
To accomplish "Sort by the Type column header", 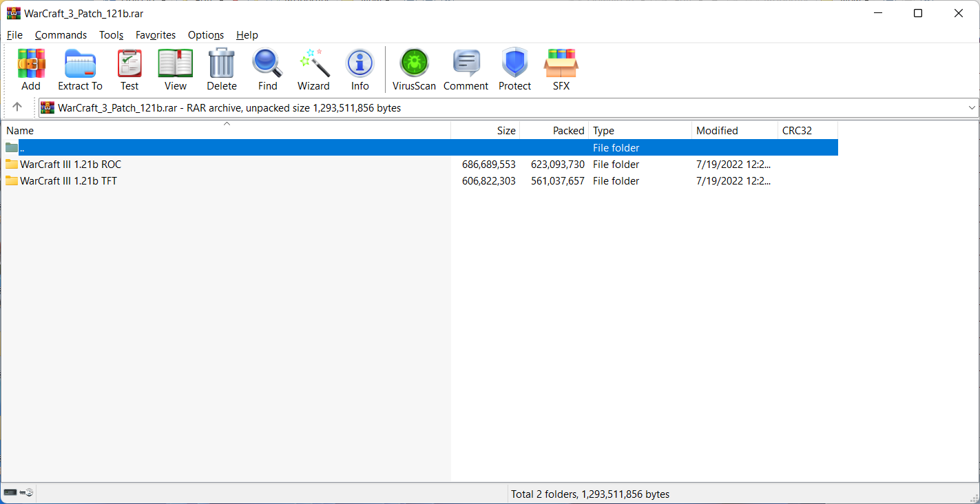I will (x=640, y=130).
